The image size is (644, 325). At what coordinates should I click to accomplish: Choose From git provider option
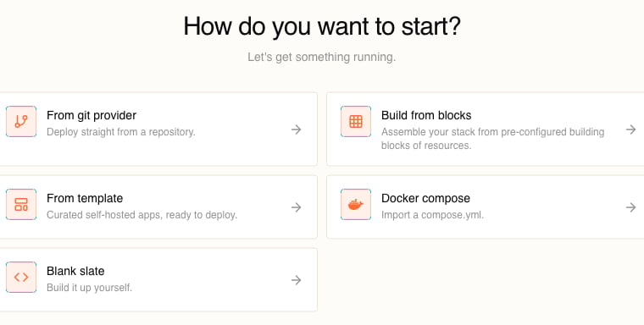pos(158,129)
